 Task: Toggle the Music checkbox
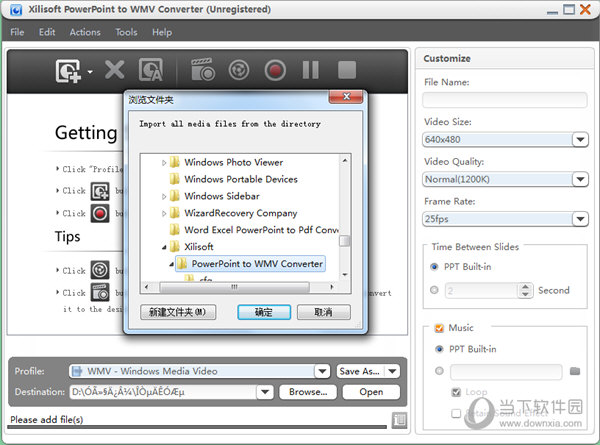point(439,328)
